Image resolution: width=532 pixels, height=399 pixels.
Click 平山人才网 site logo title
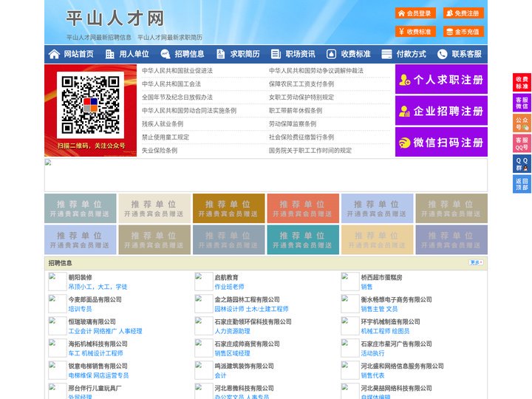click(115, 18)
